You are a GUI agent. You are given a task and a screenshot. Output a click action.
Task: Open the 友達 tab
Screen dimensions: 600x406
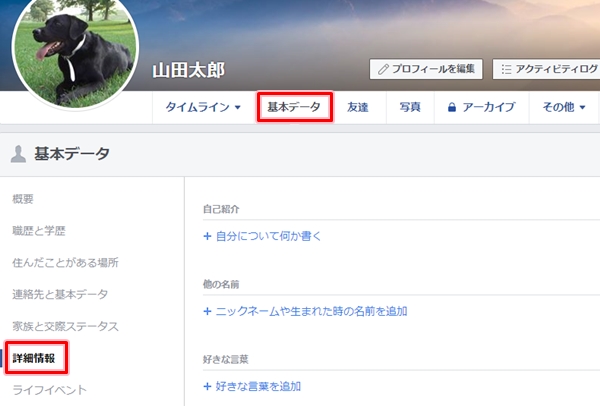(357, 107)
